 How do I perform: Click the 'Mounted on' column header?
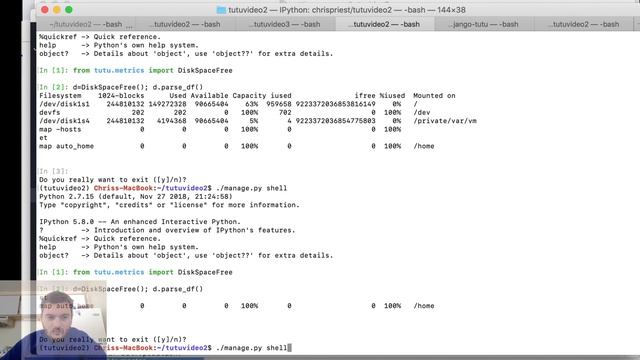434,96
